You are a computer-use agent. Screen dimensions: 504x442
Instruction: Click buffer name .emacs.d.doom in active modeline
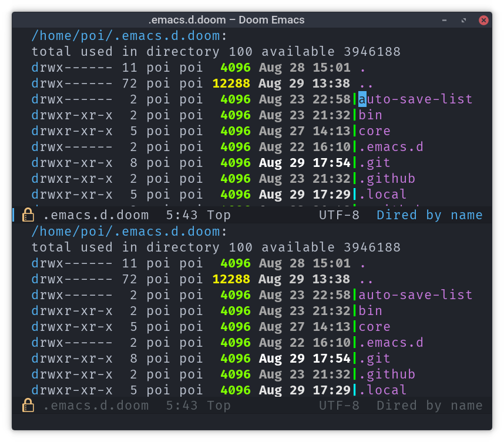(x=96, y=215)
